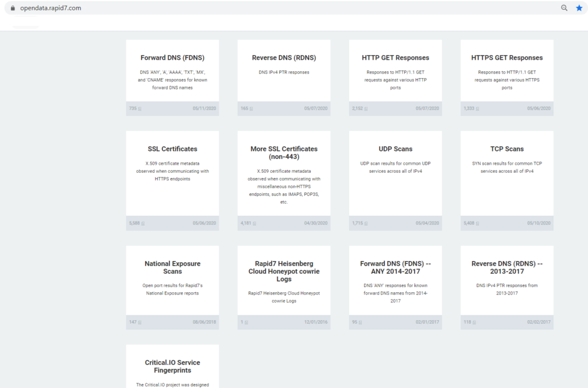The width and height of the screenshot is (588, 388).
Task: Click the zoom magnifier icon in address bar
Action: [x=564, y=8]
